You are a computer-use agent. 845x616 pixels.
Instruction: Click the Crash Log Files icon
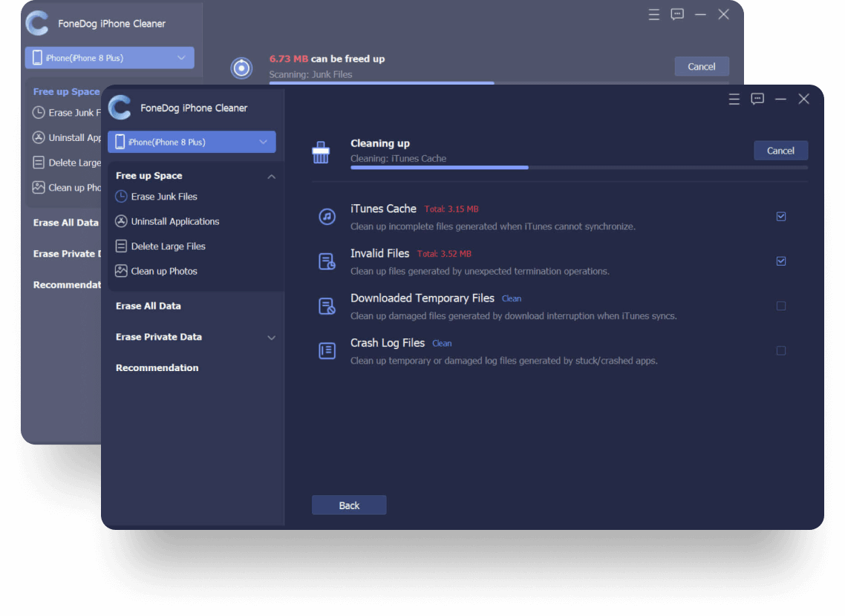(327, 350)
